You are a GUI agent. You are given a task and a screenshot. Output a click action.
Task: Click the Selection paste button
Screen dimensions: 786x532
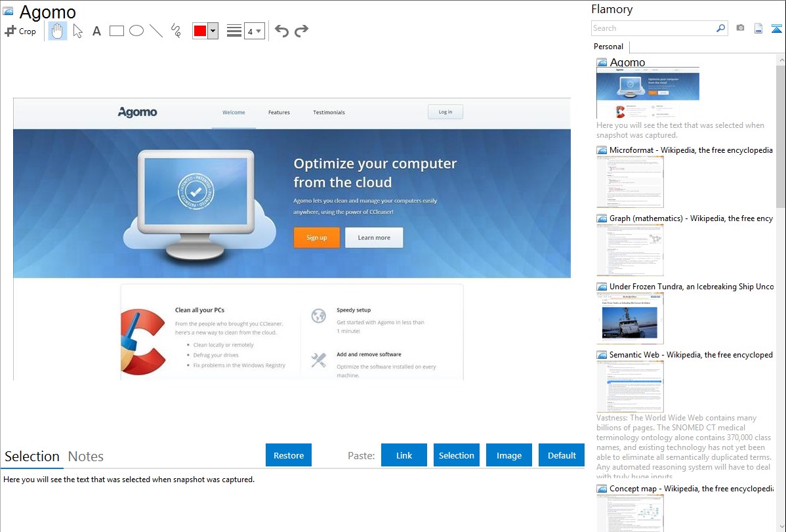[457, 455]
